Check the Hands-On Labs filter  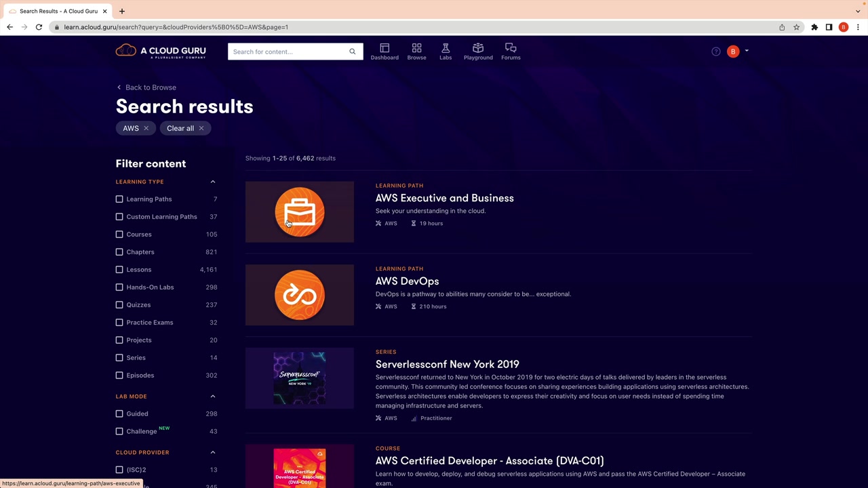pyautogui.click(x=119, y=287)
